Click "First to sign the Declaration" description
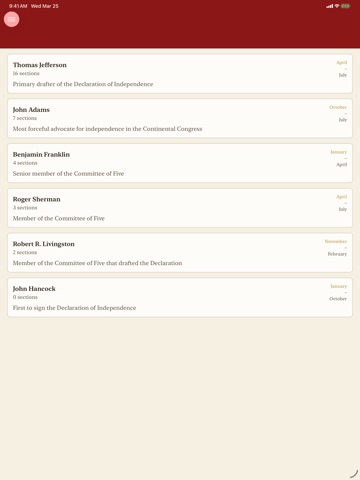This screenshot has width=360, height=480. 74,308
